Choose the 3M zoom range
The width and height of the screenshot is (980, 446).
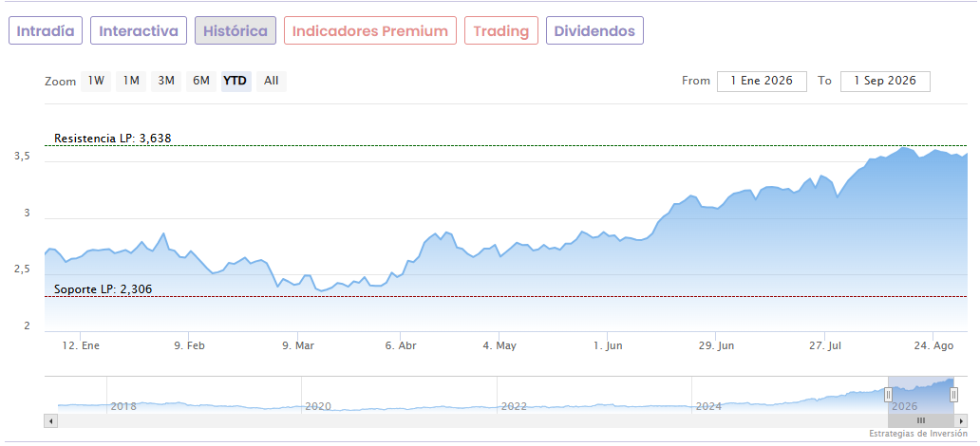tap(165, 82)
